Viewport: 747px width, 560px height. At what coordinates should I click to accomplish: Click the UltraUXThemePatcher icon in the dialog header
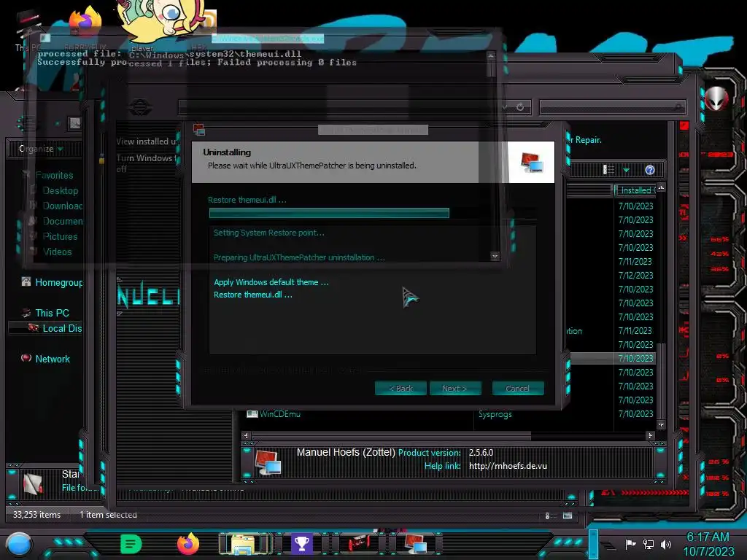(532, 163)
